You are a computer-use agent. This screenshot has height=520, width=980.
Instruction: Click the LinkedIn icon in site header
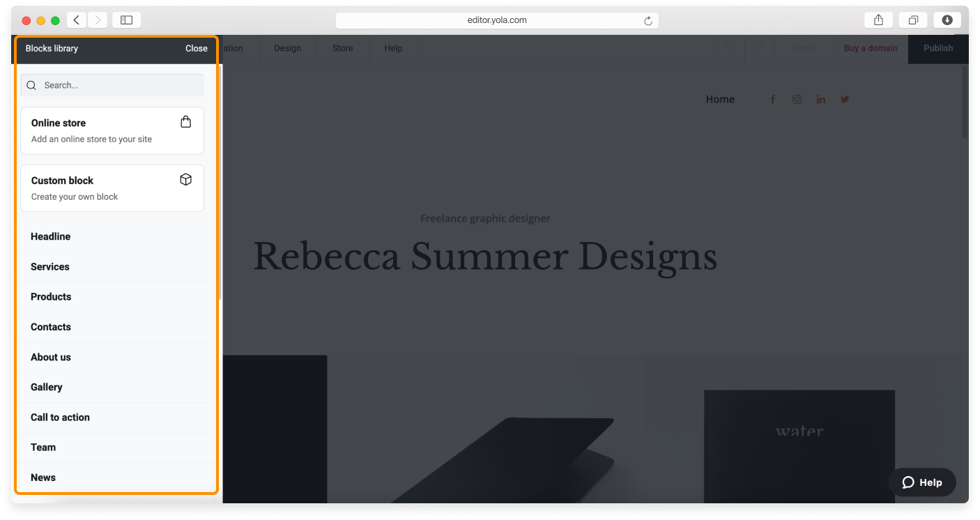point(820,100)
